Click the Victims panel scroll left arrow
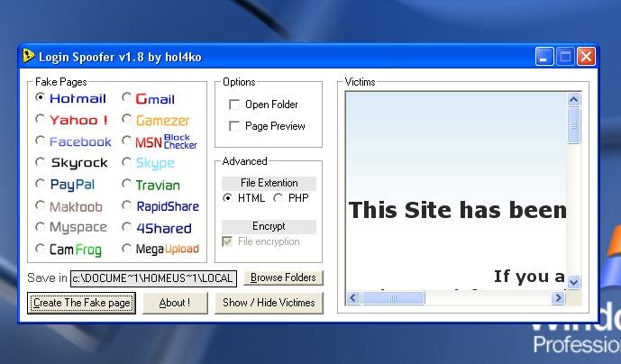 [x=353, y=298]
